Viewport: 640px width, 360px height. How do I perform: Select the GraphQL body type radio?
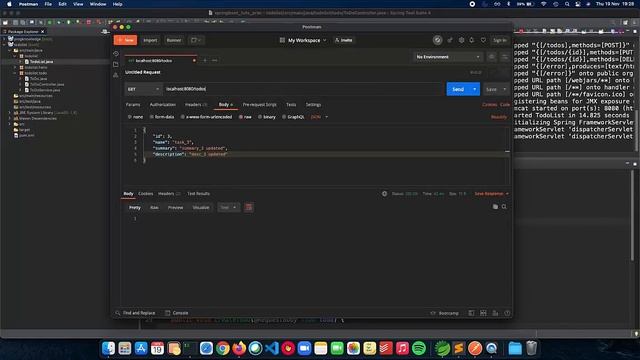284,117
